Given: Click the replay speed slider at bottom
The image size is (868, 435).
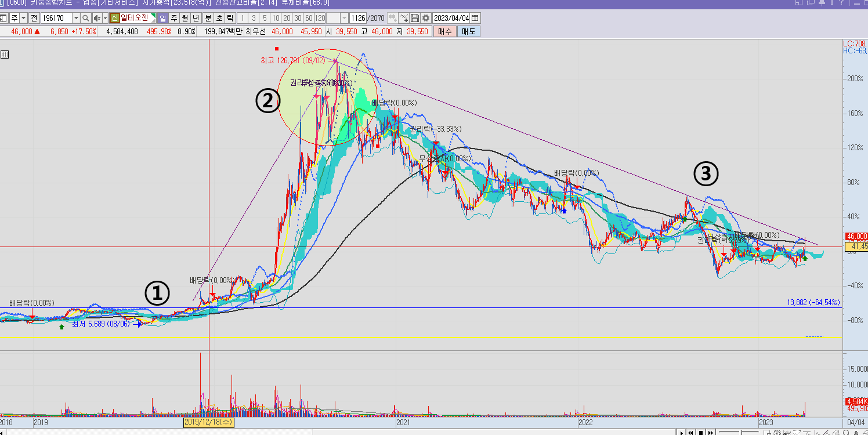Looking at the screenshot, I should tap(739, 433).
